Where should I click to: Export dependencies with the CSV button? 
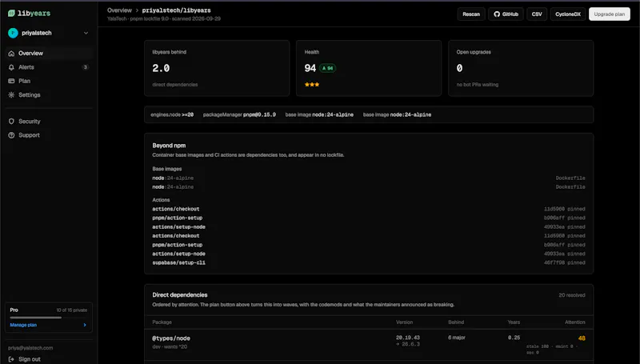537,14
